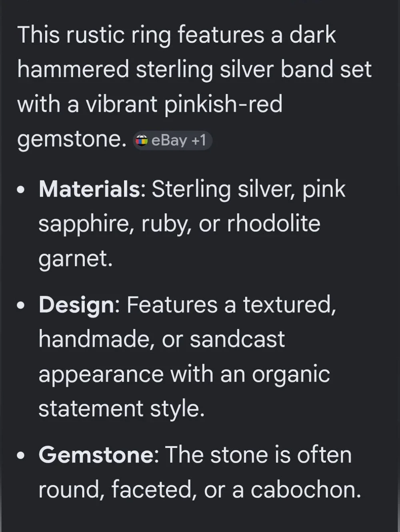Viewport: 400px width, 532px height.
Task: Open the eBay +1 sources chip
Action: coord(172,140)
